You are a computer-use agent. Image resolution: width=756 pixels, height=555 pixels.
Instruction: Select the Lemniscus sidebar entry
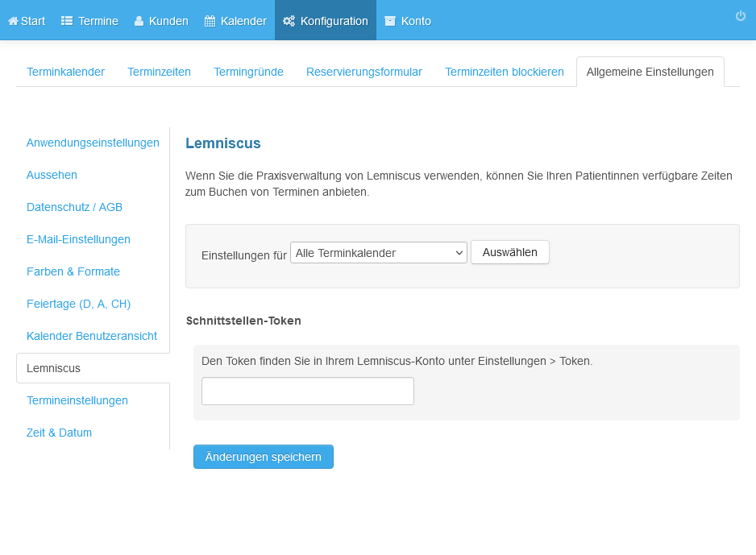click(93, 368)
